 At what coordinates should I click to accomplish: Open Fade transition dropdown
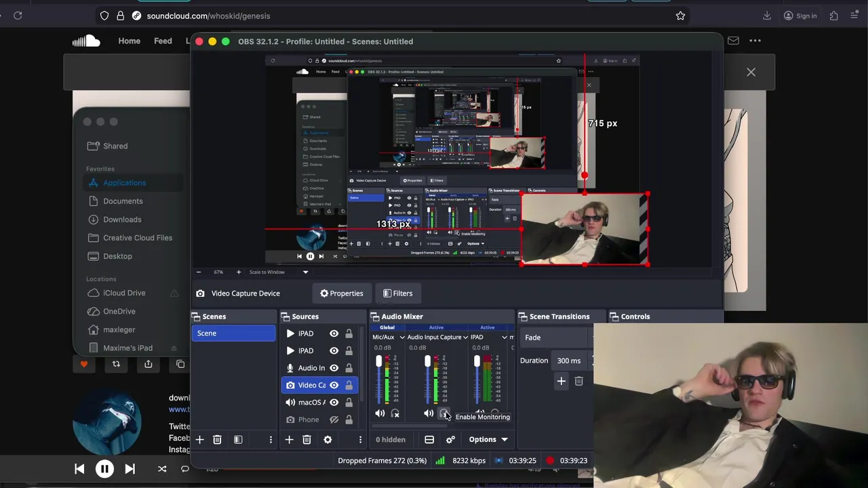(x=557, y=338)
